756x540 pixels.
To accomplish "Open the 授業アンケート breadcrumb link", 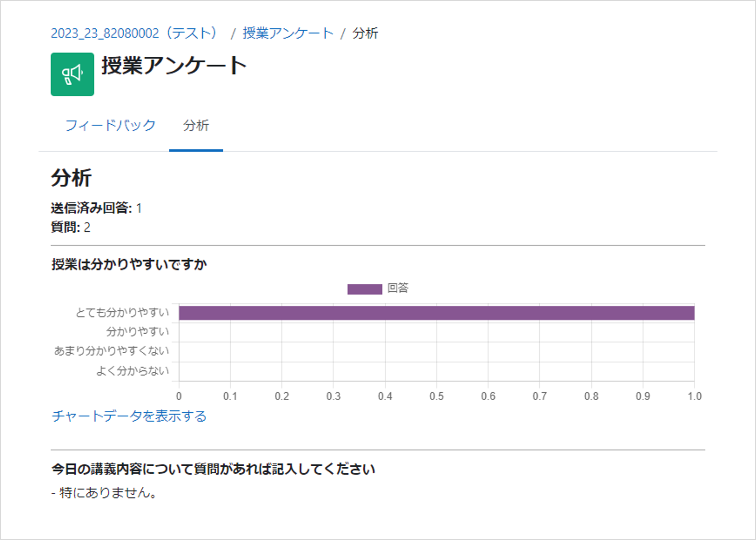I will pyautogui.click(x=288, y=33).
